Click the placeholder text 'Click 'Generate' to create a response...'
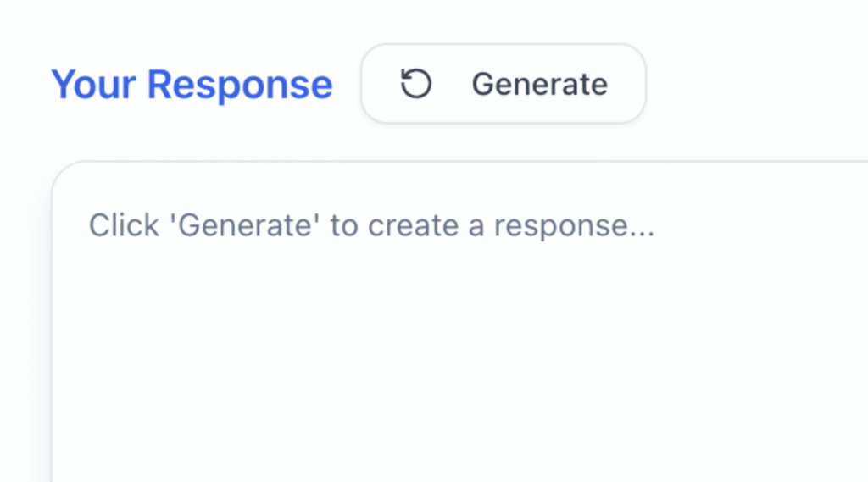This screenshot has height=482, width=868. pyautogui.click(x=371, y=226)
